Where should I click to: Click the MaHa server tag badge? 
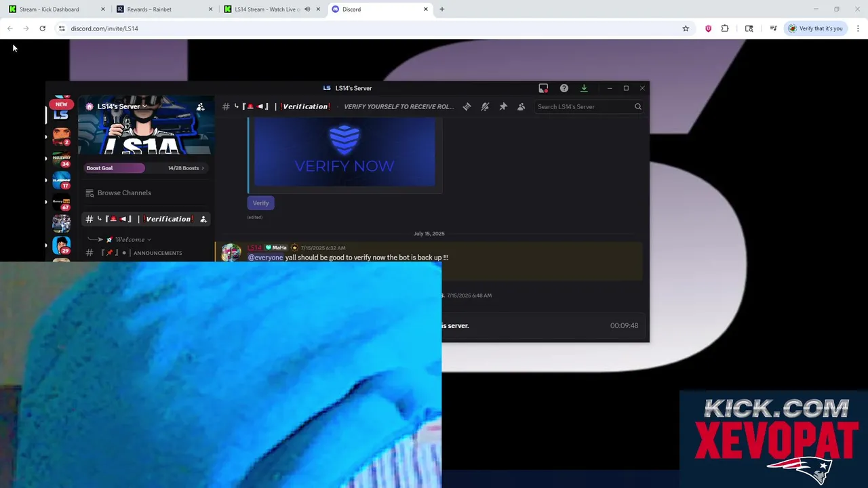[x=276, y=247]
